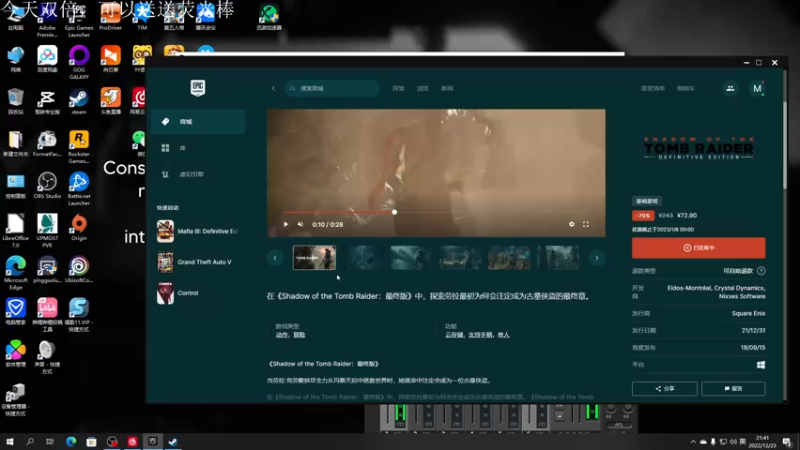The height and width of the screenshot is (450, 800).
Task: Open the M account profile avatar
Action: click(x=757, y=88)
